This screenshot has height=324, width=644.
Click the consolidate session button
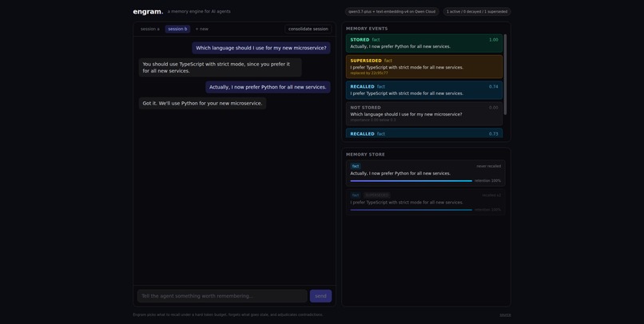coord(308,29)
